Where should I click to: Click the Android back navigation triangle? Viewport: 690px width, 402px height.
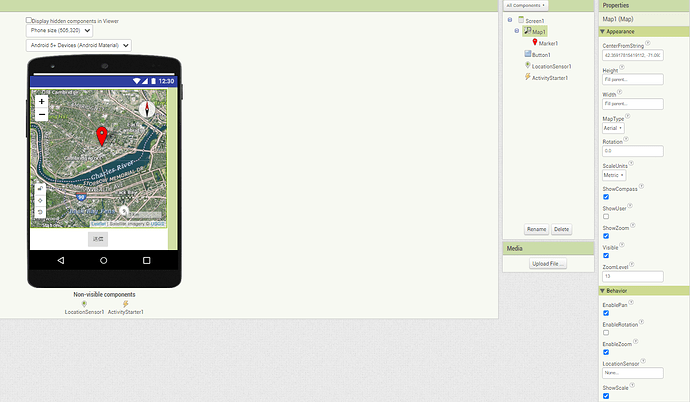click(61, 260)
